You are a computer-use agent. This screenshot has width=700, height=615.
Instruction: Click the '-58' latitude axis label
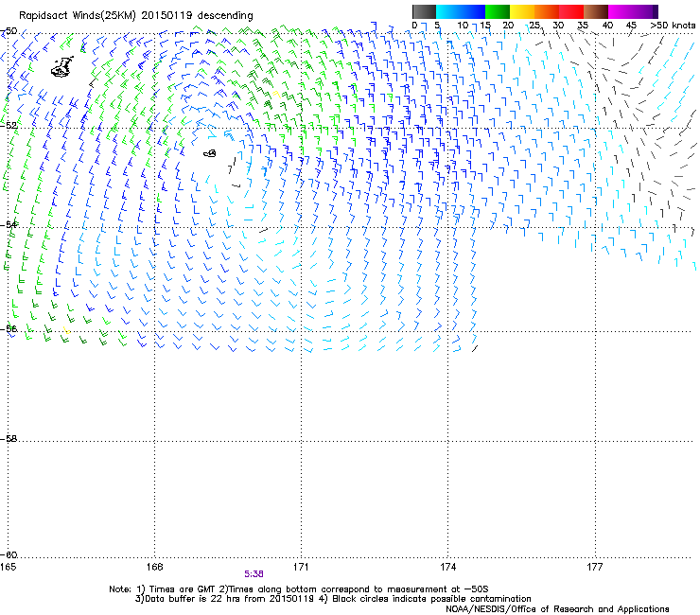click(9, 439)
